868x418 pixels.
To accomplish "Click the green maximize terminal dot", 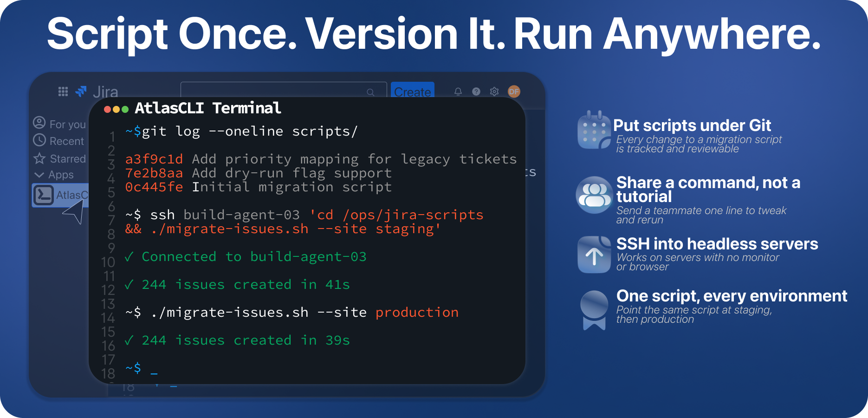I will [124, 110].
